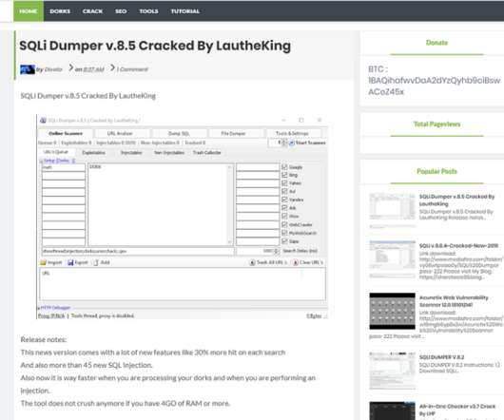Switch to the URL Analizer tab
Screen dimensions: 504x420
click(x=120, y=133)
